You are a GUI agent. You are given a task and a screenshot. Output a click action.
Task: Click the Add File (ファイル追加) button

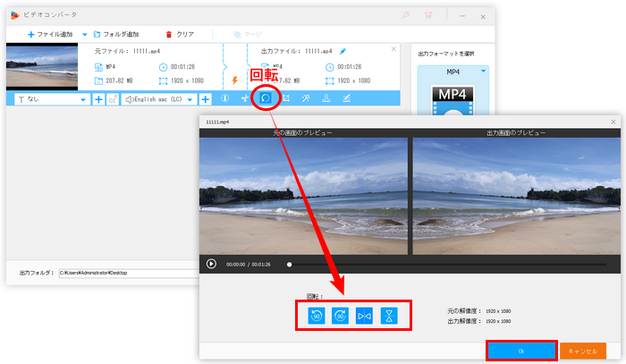[x=50, y=34]
